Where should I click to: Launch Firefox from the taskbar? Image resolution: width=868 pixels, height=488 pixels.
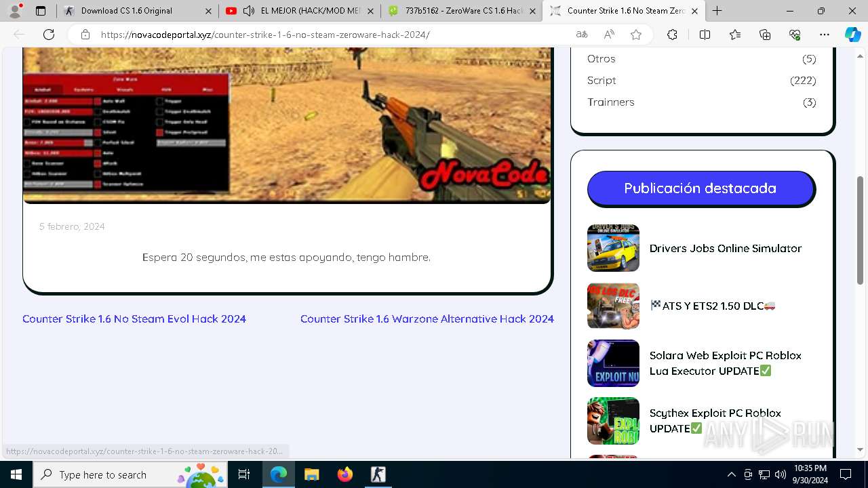[344, 474]
